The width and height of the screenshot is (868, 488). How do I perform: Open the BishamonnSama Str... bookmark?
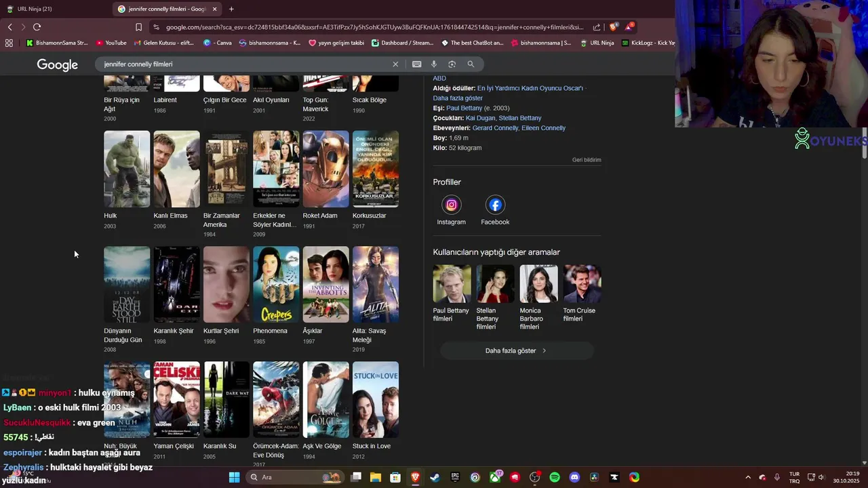click(57, 43)
